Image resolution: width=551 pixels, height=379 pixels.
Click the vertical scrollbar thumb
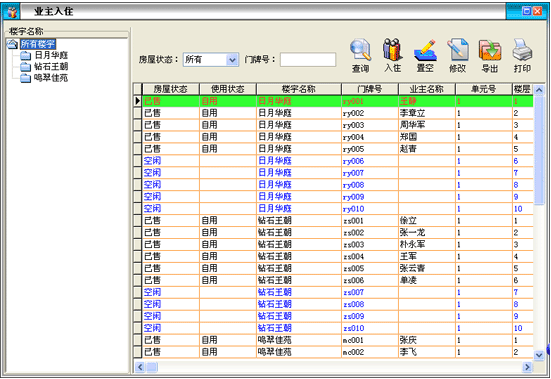539,150
